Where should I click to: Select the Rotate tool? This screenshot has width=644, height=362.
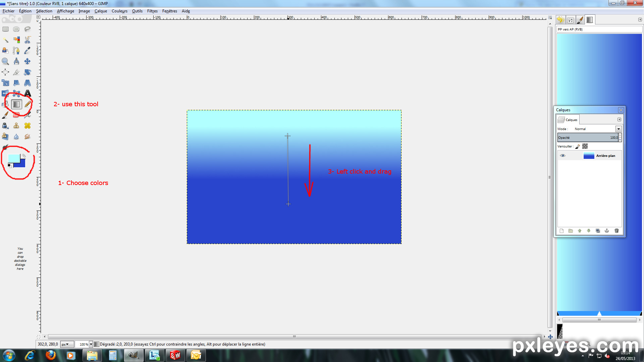pyautogui.click(x=27, y=72)
